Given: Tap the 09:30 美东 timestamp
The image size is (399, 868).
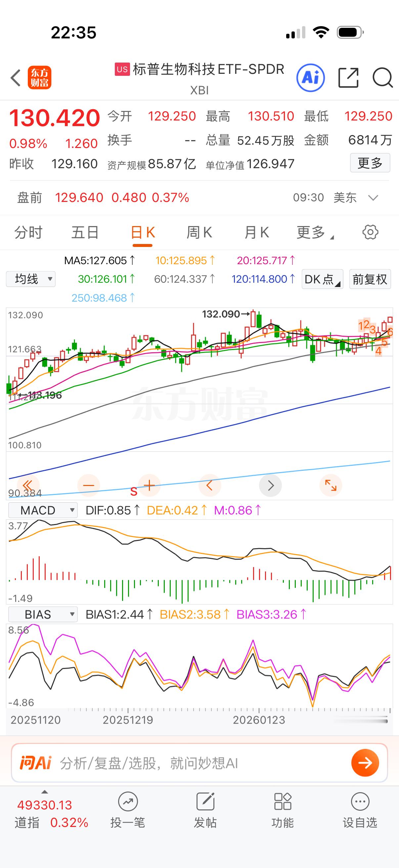Looking at the screenshot, I should tap(325, 197).
